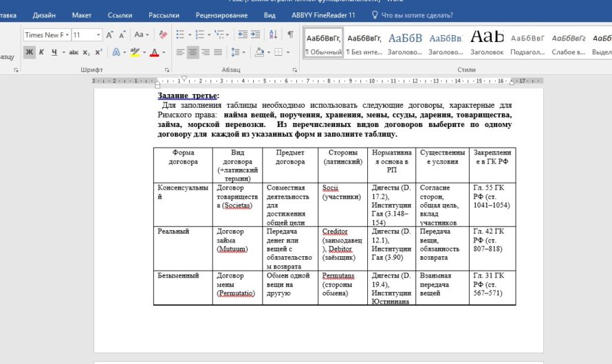The width and height of the screenshot is (612, 364).
Task: Apply Подзаголовок style
Action: pyautogui.click(x=527, y=43)
